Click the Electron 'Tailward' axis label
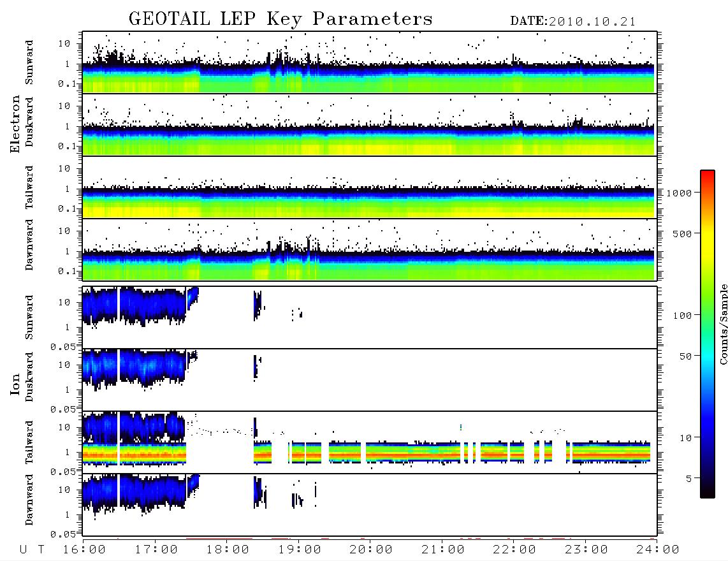The image size is (728, 561). click(x=29, y=187)
